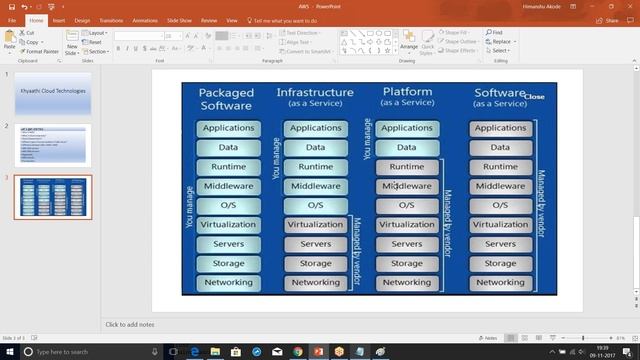This screenshot has width=640, height=360.
Task: Open the Layout dropdown
Action: (x=95, y=33)
